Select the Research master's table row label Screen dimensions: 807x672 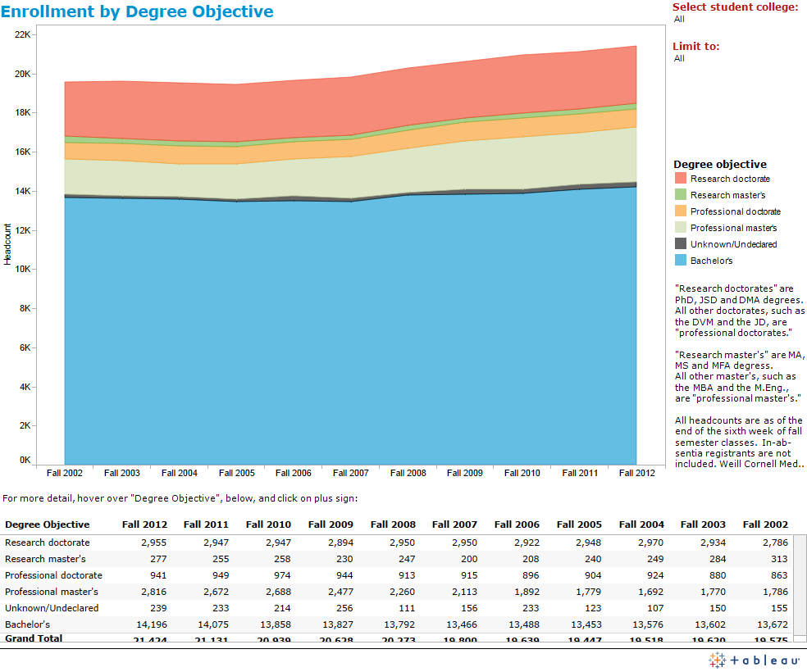[45, 559]
